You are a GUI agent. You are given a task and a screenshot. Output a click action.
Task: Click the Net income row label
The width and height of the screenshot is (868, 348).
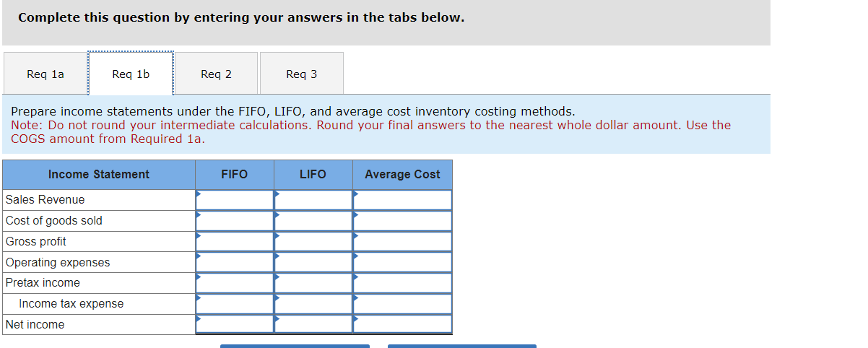[35, 325]
